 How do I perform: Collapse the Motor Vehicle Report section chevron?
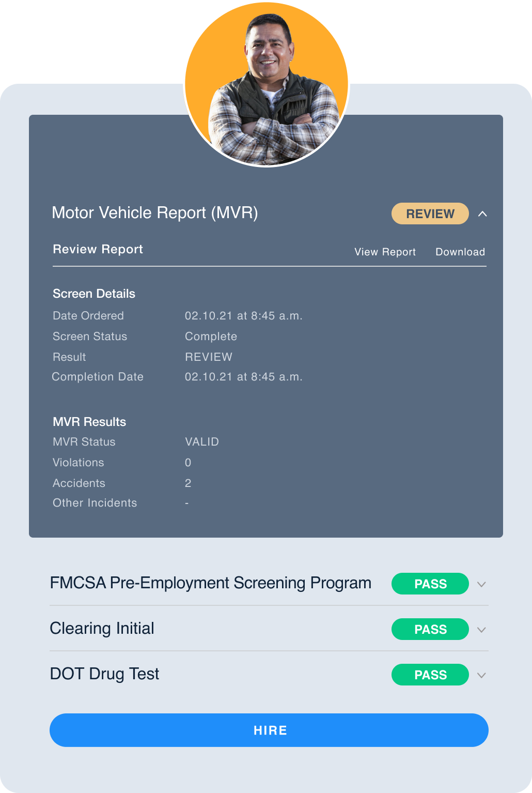(x=482, y=213)
